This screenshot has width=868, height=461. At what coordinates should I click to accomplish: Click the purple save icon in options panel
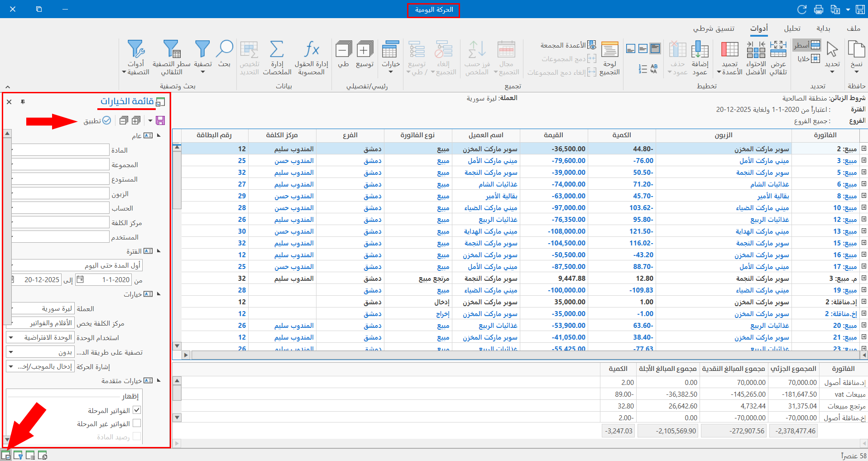coord(160,120)
